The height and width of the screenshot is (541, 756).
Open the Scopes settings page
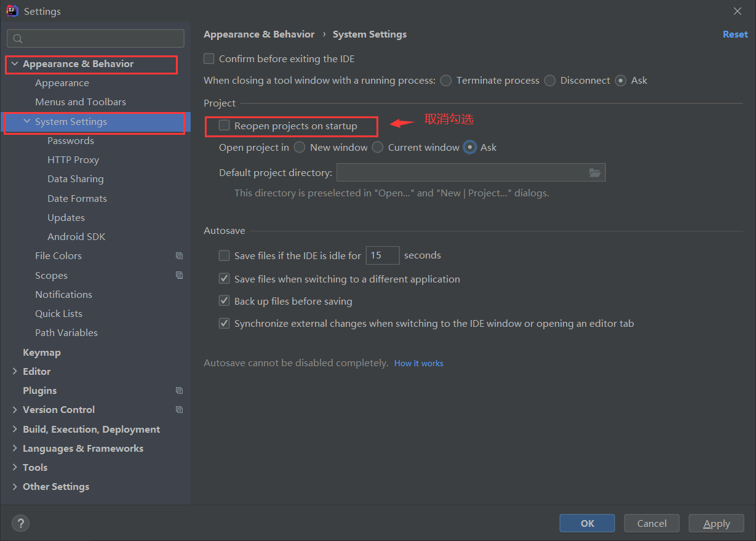(51, 276)
